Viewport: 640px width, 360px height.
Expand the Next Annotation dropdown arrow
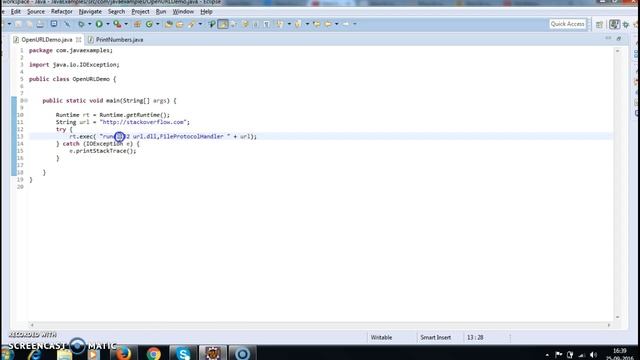point(289,24)
